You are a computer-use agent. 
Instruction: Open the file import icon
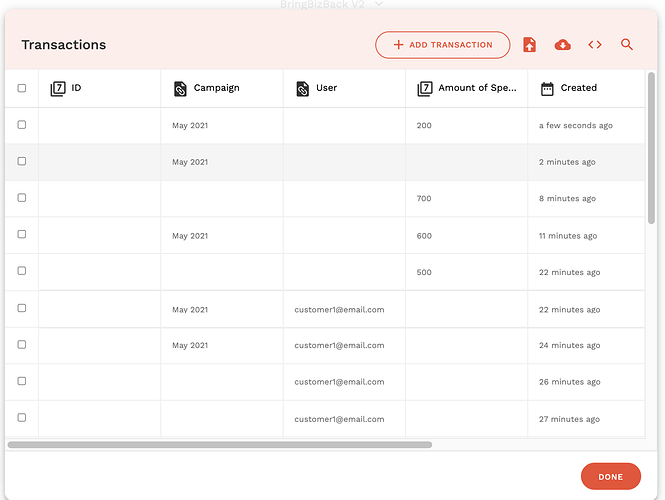[x=529, y=45]
